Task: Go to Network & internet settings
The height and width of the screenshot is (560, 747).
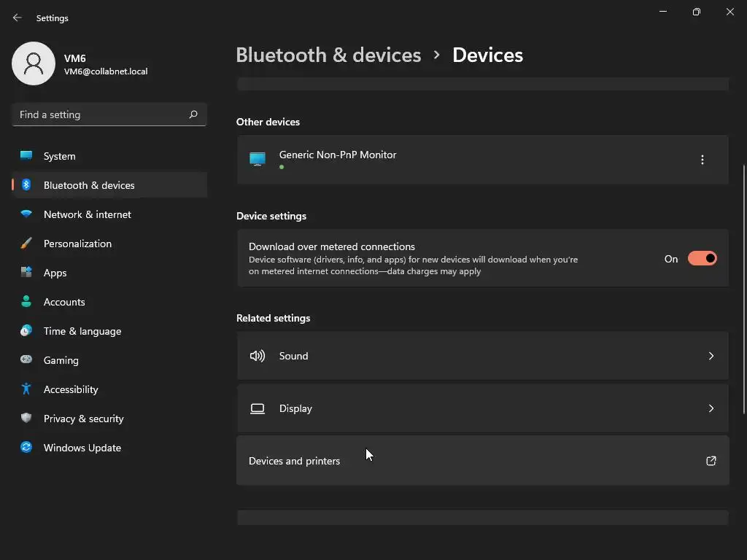Action: coord(88,214)
